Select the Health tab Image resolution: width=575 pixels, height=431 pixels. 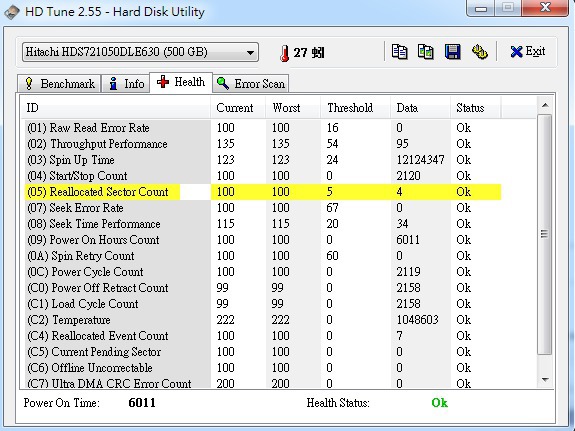(181, 82)
